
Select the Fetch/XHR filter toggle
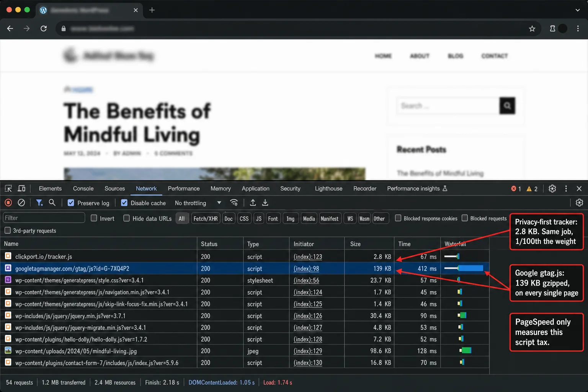point(206,218)
